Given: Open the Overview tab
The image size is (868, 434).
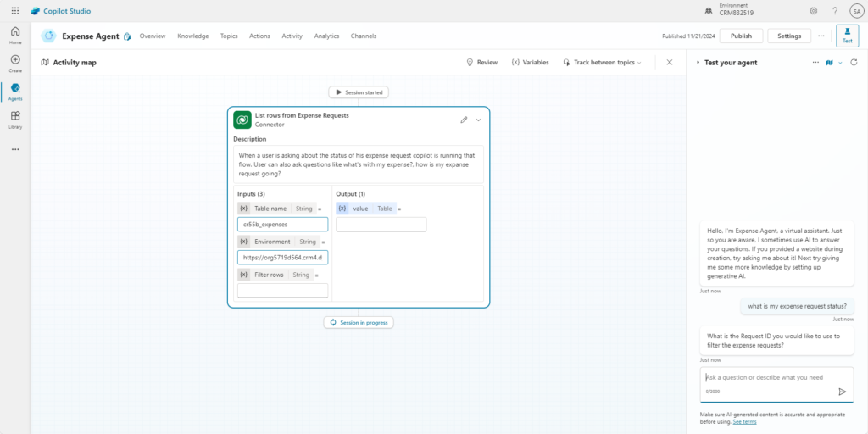Looking at the screenshot, I should [x=153, y=36].
